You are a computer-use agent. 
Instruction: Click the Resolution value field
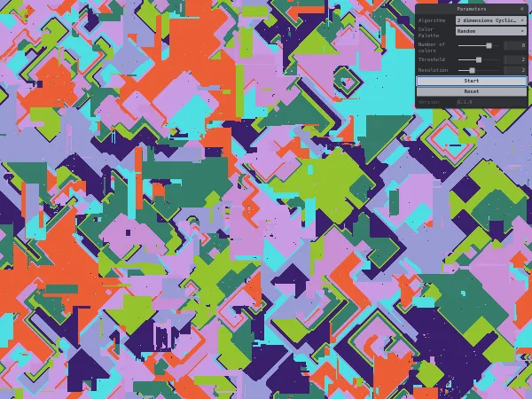pos(515,70)
